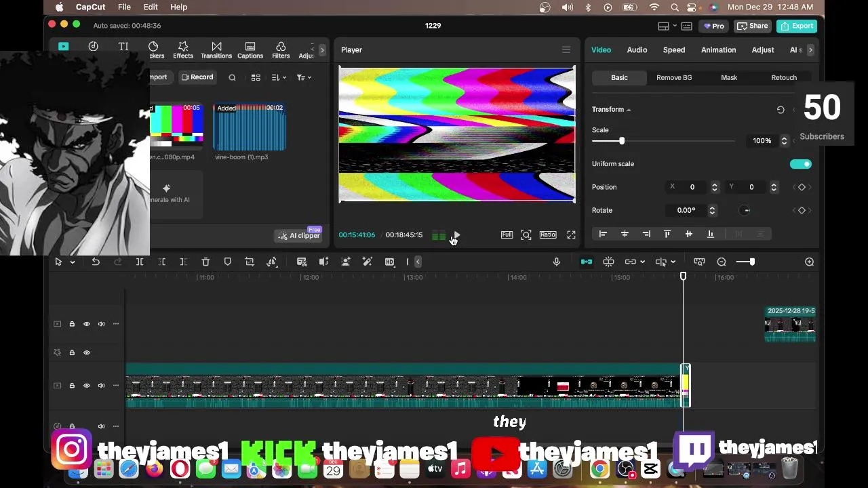Switch to the Speed tab
868x488 pixels.
(x=674, y=50)
